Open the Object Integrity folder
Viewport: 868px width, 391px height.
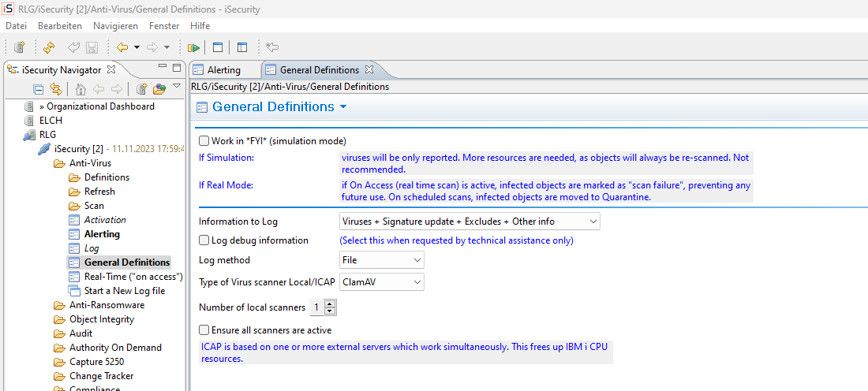(102, 319)
